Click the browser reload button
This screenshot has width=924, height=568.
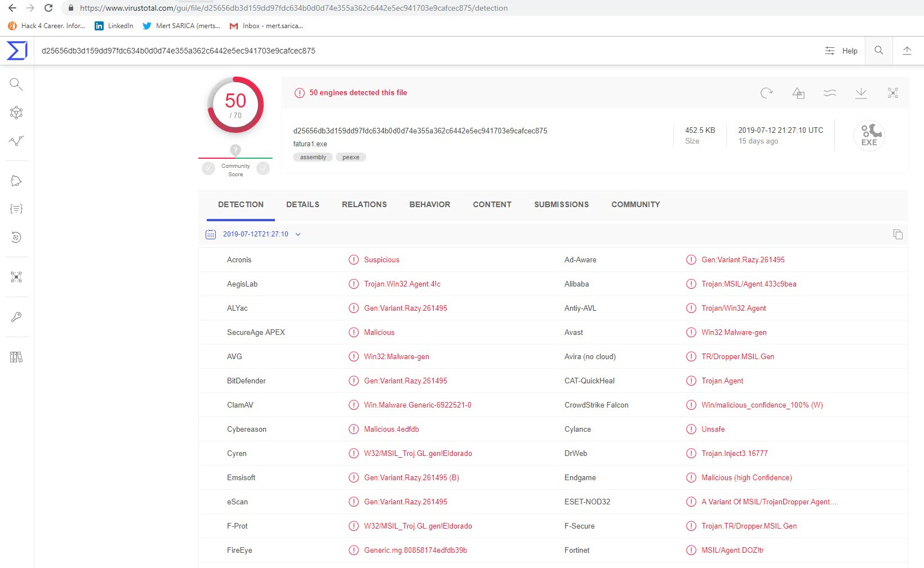pos(48,8)
